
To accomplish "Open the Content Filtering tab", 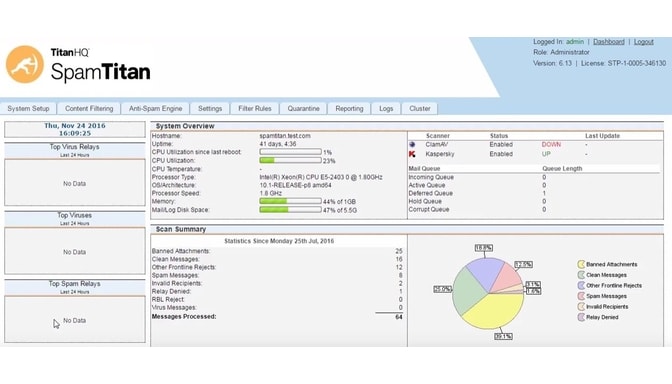I will (x=89, y=108).
